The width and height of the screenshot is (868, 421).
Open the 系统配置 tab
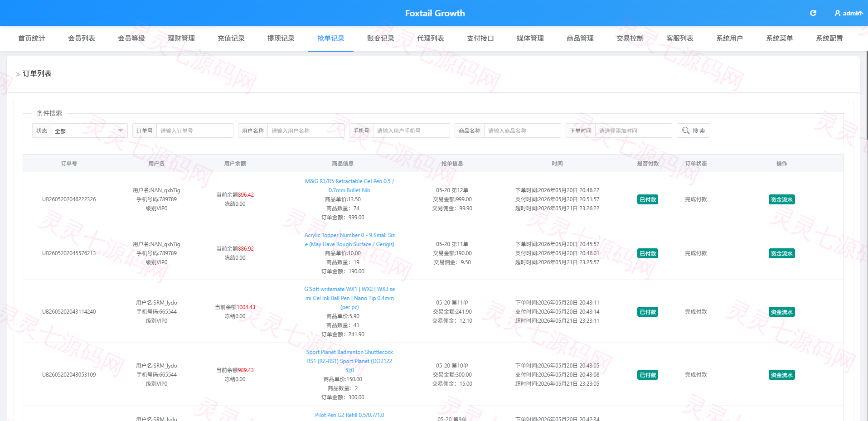829,39
